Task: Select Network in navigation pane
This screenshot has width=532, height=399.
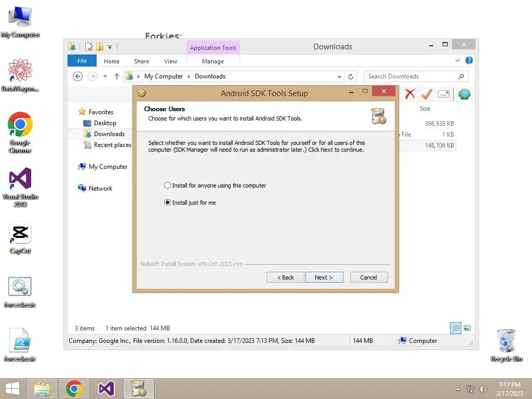Action: tap(100, 188)
